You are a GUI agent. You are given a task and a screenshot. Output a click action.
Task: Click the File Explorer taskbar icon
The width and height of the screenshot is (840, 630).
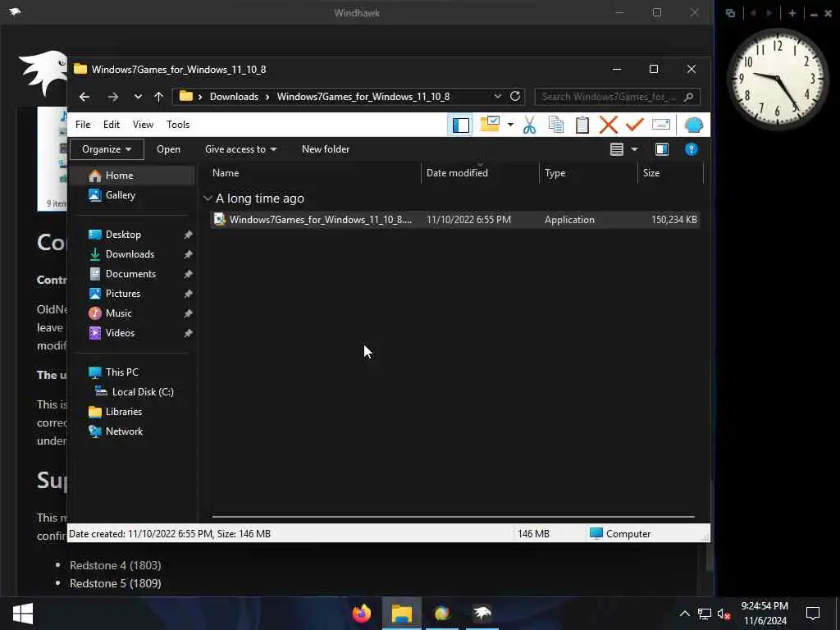[x=402, y=614]
